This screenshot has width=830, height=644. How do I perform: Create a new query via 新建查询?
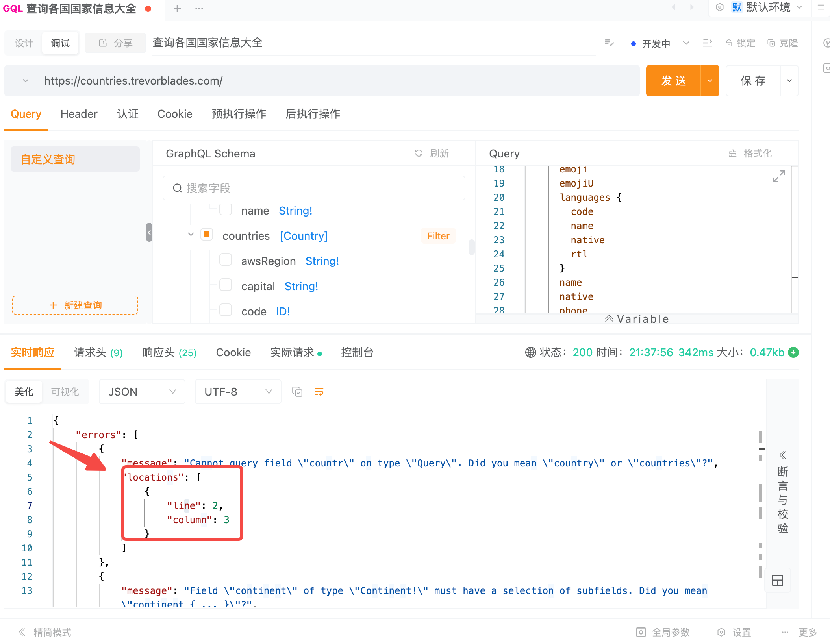(75, 305)
